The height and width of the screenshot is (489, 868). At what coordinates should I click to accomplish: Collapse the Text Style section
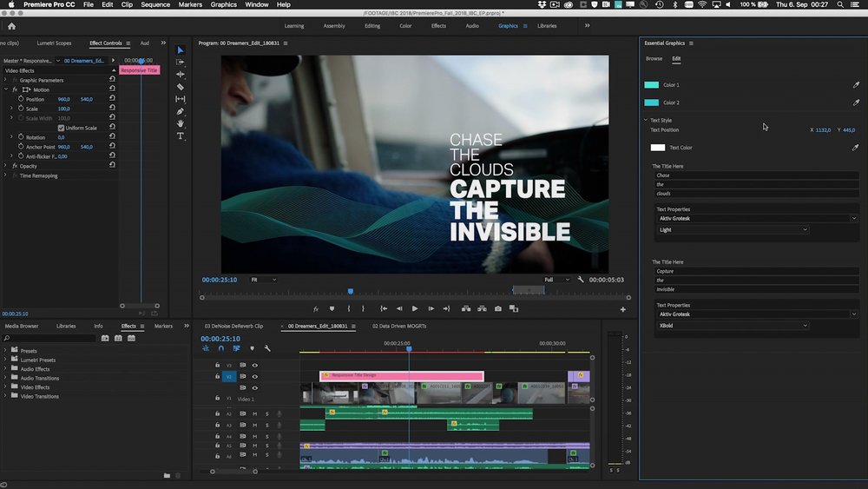pos(646,120)
